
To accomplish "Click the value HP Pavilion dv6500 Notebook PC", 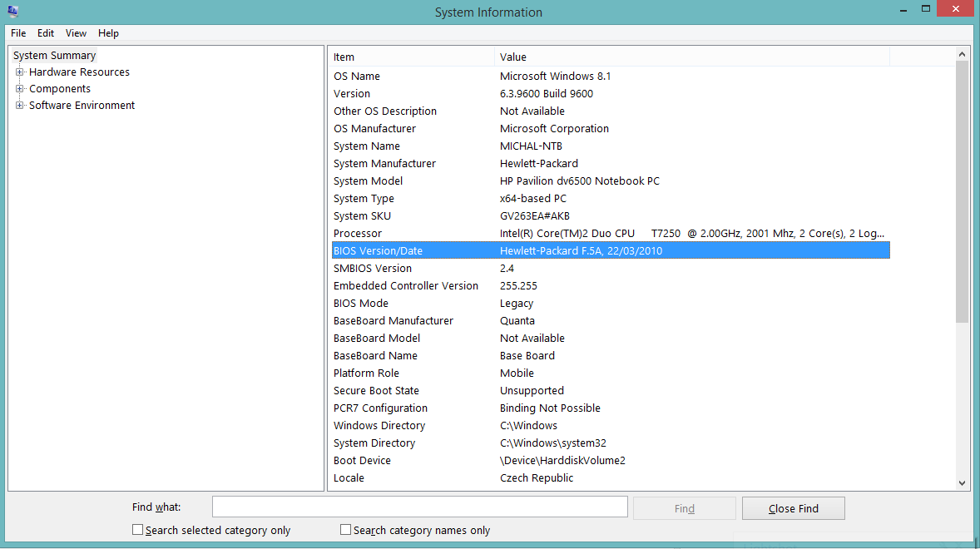I will (579, 181).
